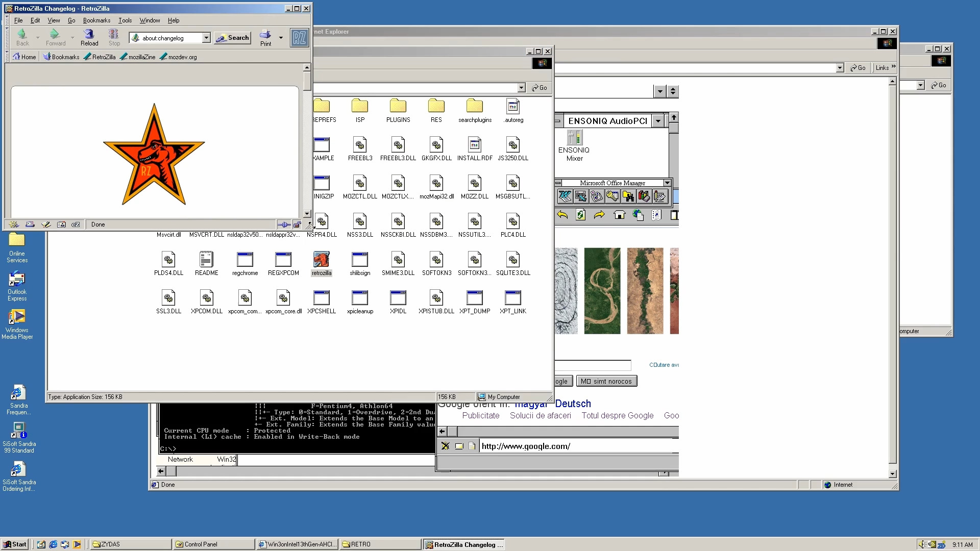Click the Print toolbar icon

point(265,37)
